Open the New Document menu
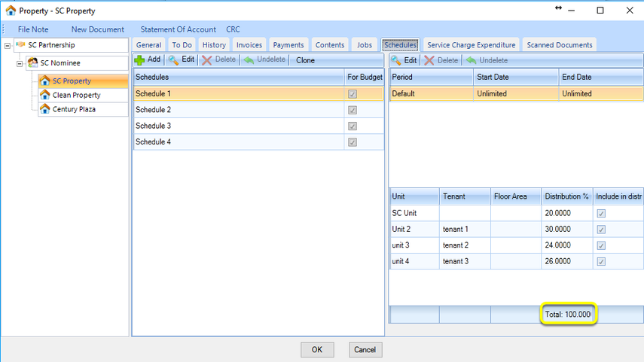 [98, 29]
